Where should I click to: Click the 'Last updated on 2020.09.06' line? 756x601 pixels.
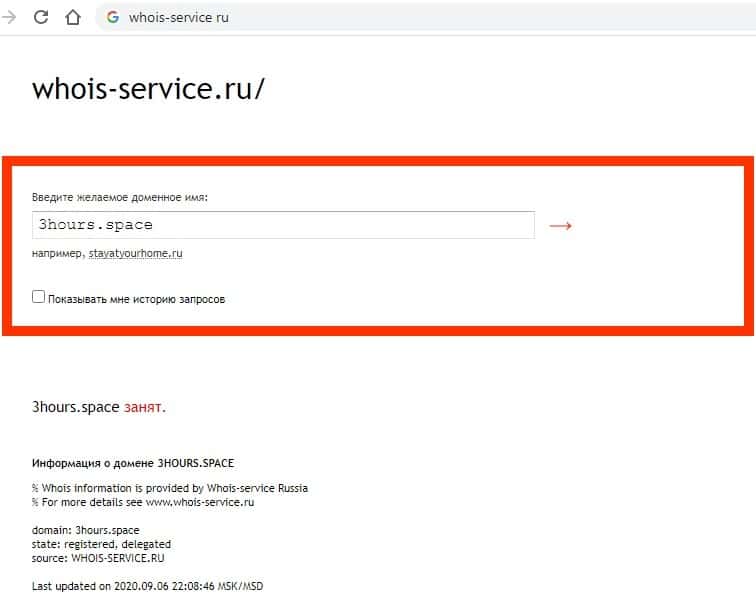click(148, 586)
